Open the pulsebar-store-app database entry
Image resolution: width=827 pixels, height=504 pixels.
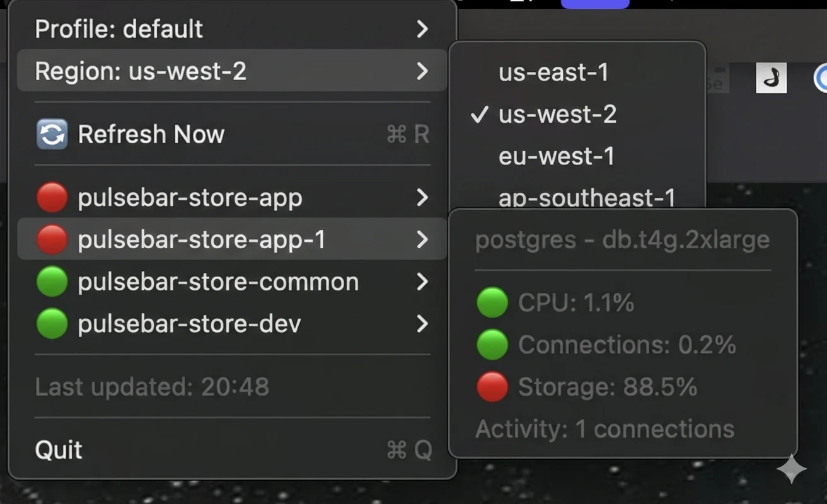tap(232, 198)
